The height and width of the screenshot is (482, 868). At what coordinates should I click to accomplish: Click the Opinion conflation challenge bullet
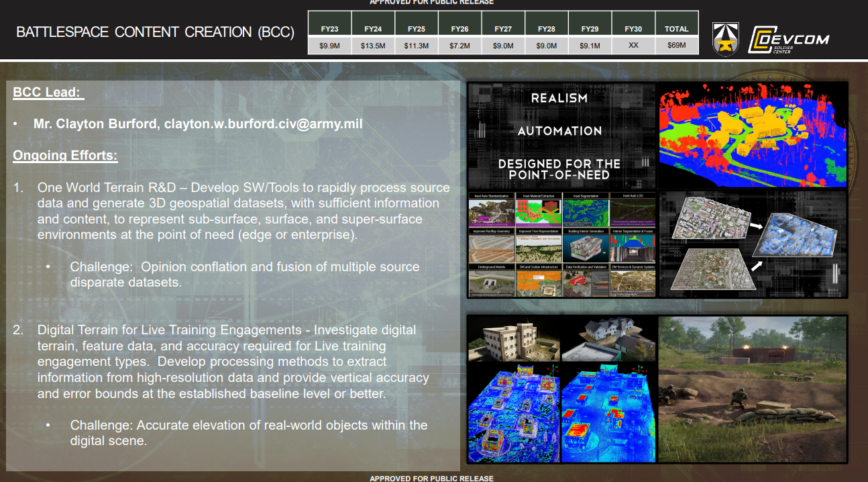pos(245,275)
